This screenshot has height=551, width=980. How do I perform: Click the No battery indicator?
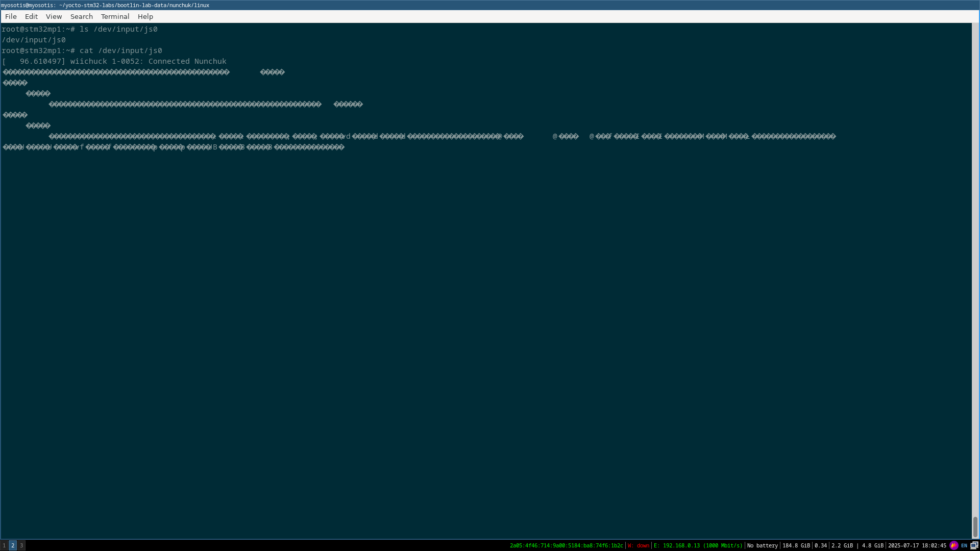[x=762, y=545]
